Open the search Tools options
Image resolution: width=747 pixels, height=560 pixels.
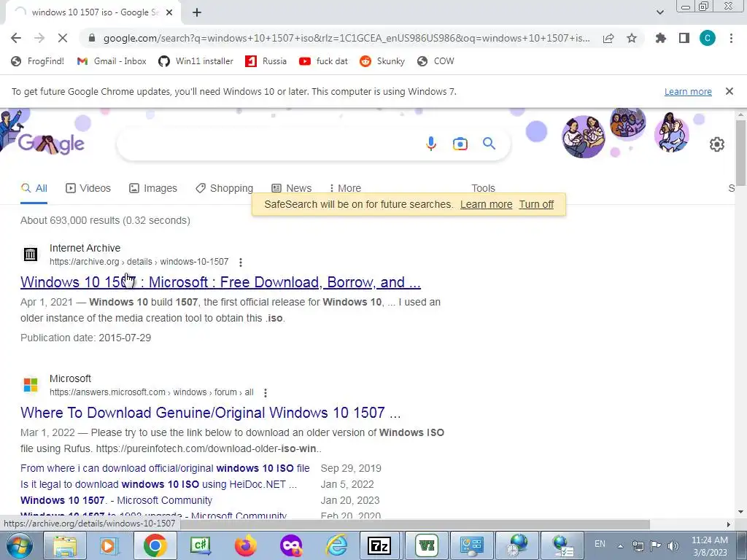coord(483,188)
